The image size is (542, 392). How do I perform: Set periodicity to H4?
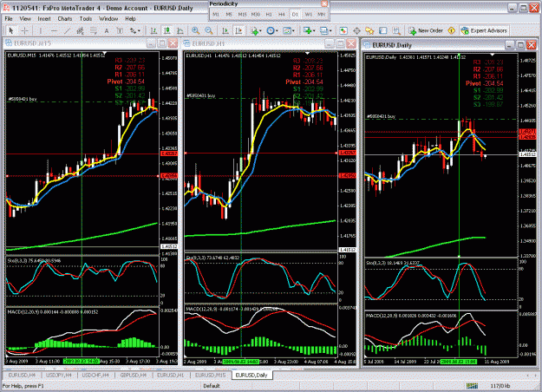[282, 14]
